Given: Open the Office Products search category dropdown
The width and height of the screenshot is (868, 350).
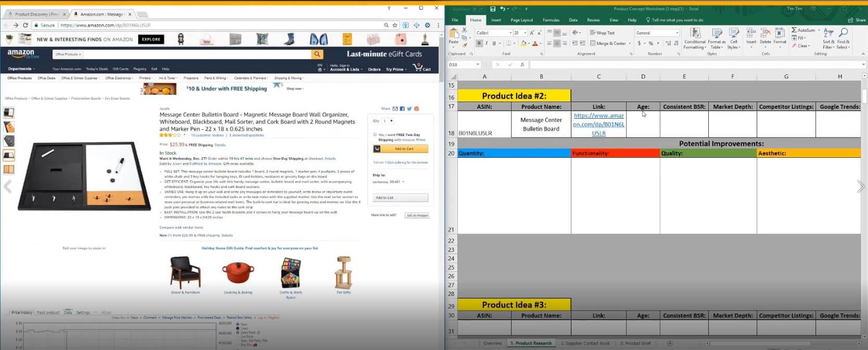Looking at the screenshot, I should pos(68,54).
